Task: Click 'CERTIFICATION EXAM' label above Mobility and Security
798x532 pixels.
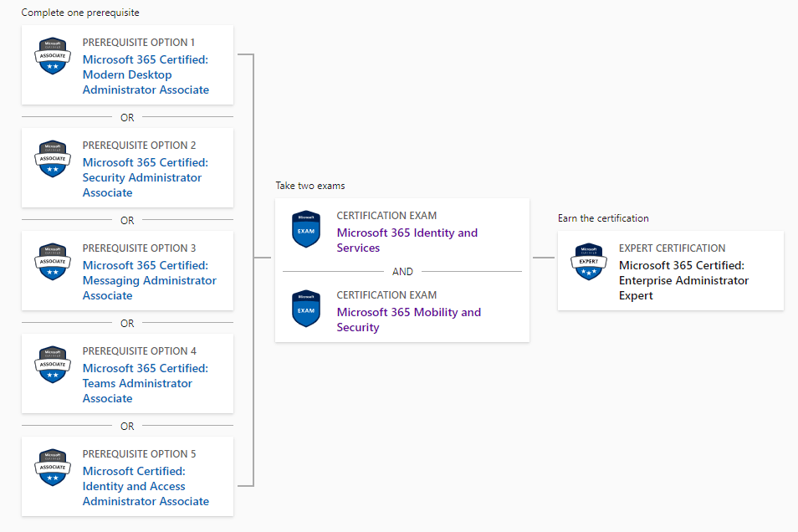Action: (x=386, y=294)
